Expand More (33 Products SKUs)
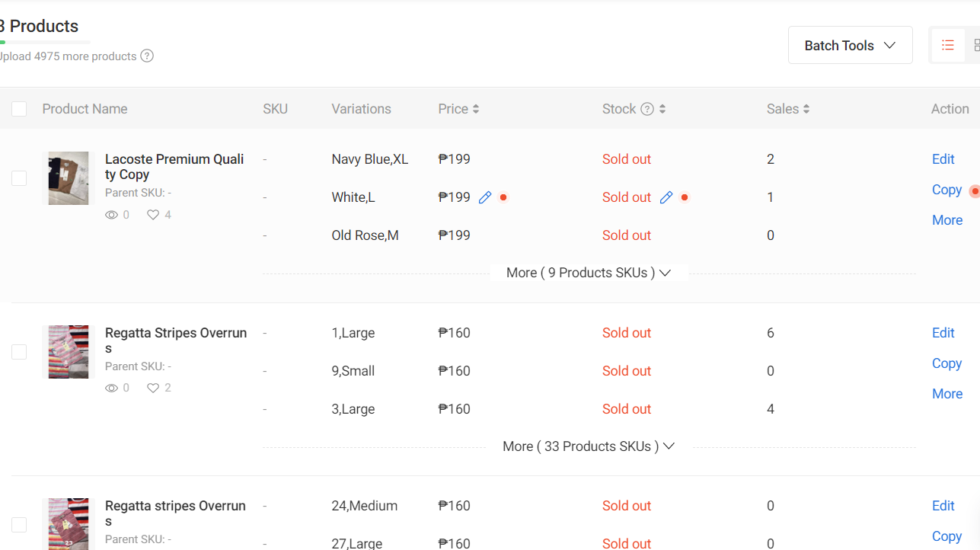Screen dimensions: 980x550 pyautogui.click(x=589, y=446)
